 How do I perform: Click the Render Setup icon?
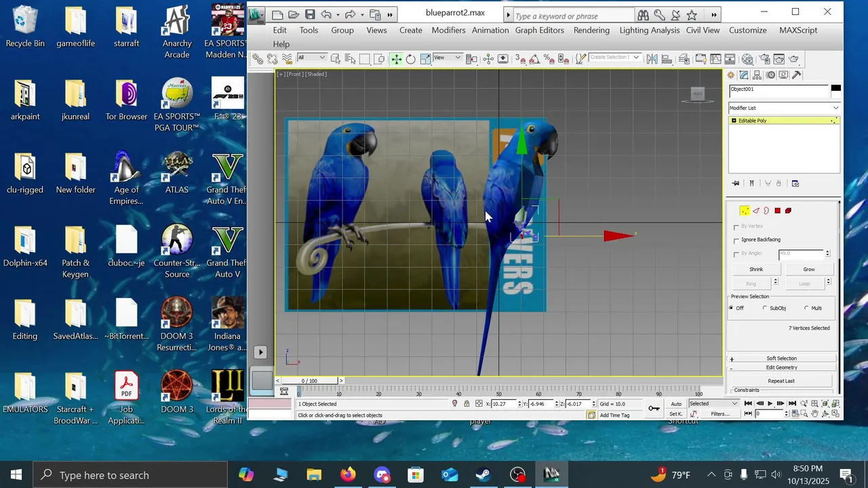pos(764,59)
